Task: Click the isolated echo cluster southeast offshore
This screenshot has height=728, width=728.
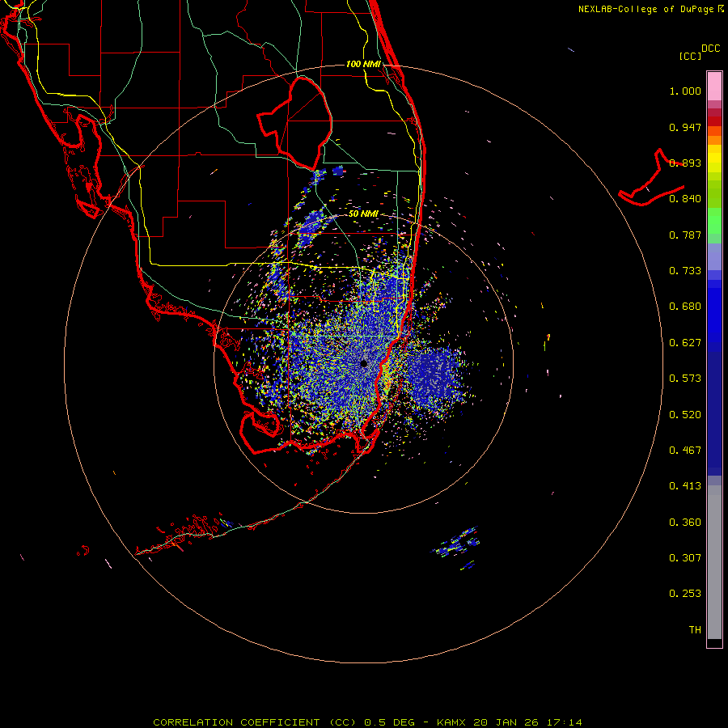Action: (456, 546)
